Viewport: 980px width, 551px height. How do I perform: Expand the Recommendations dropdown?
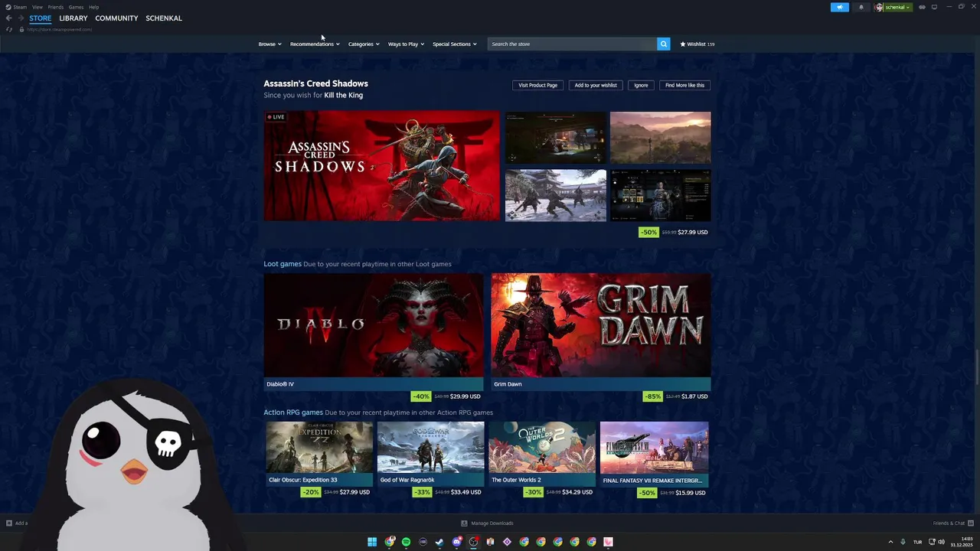[x=315, y=44]
